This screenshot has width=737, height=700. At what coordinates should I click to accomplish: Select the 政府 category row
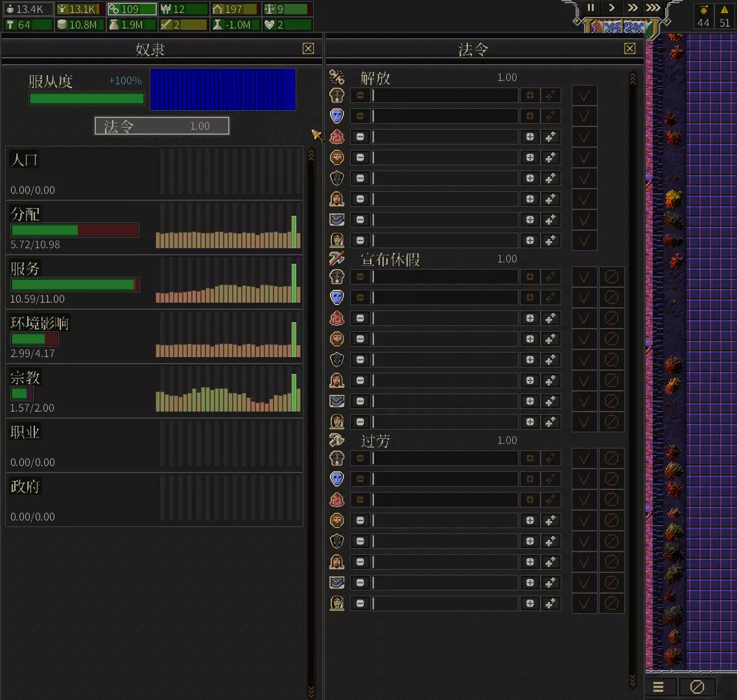[154, 500]
